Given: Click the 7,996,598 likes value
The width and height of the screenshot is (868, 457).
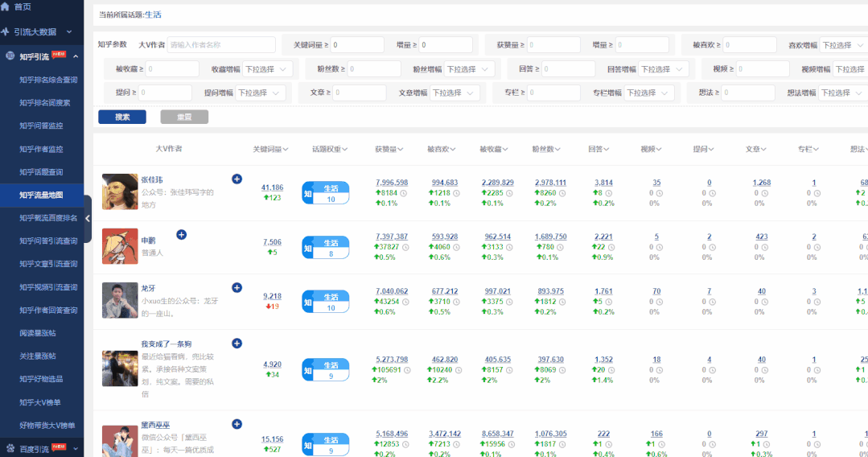Looking at the screenshot, I should [392, 183].
